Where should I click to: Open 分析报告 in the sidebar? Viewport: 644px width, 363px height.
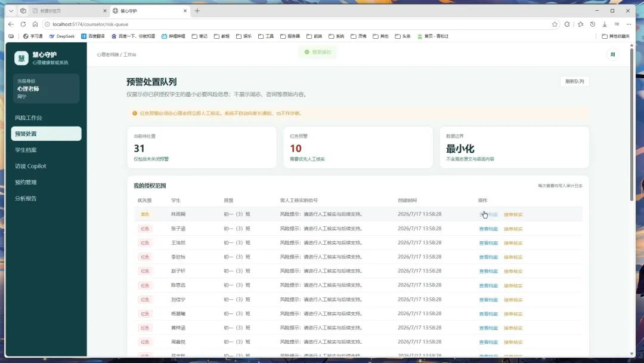pos(46,198)
